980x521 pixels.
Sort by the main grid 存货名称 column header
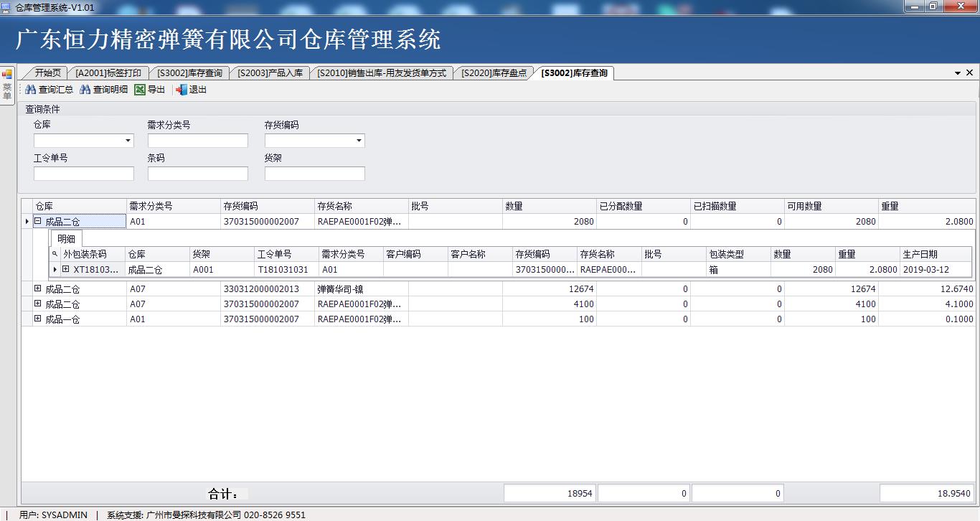(x=362, y=206)
